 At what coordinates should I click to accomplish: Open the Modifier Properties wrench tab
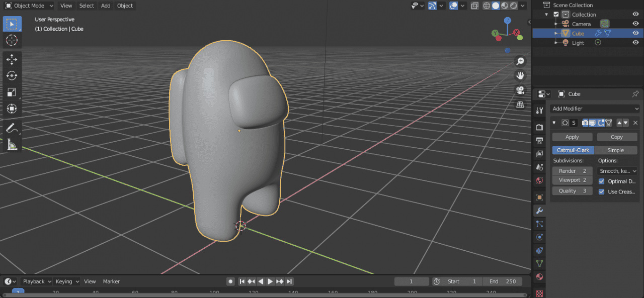click(x=539, y=211)
